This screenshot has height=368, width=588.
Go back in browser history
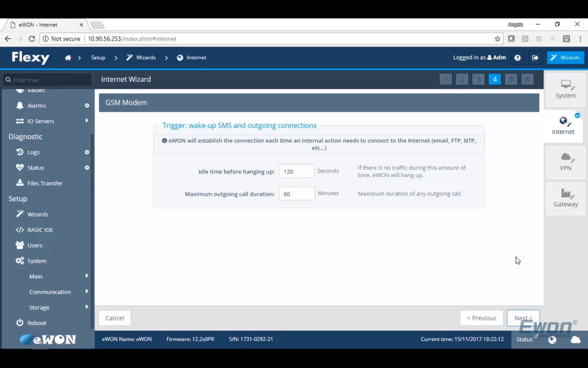8,39
